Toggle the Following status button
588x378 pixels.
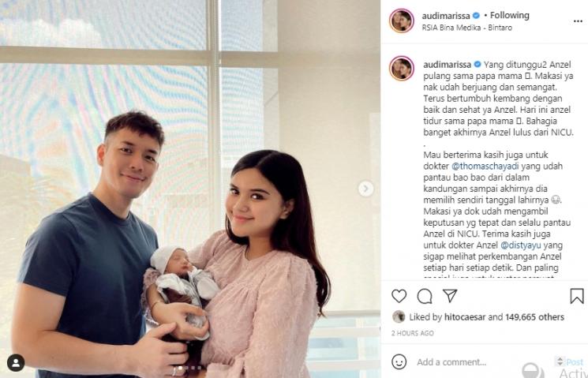(510, 15)
